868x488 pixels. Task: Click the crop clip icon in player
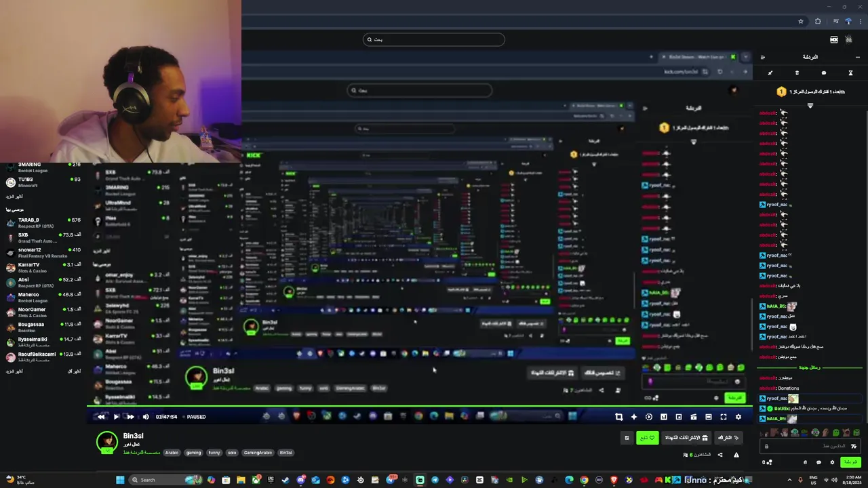click(x=619, y=417)
